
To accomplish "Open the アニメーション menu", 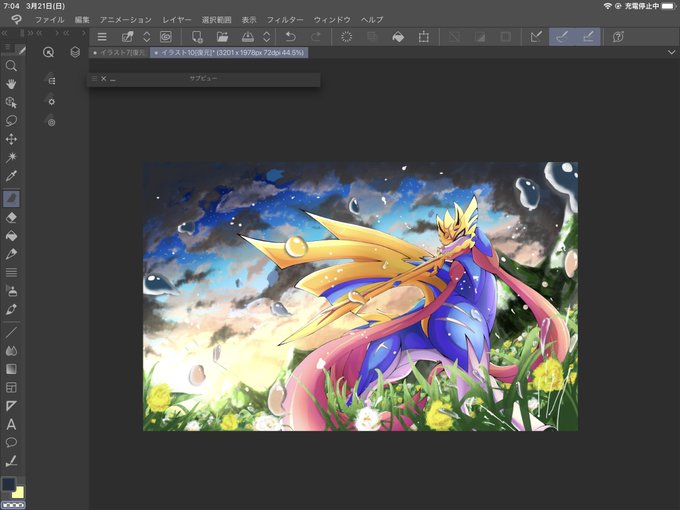I will pos(126,20).
